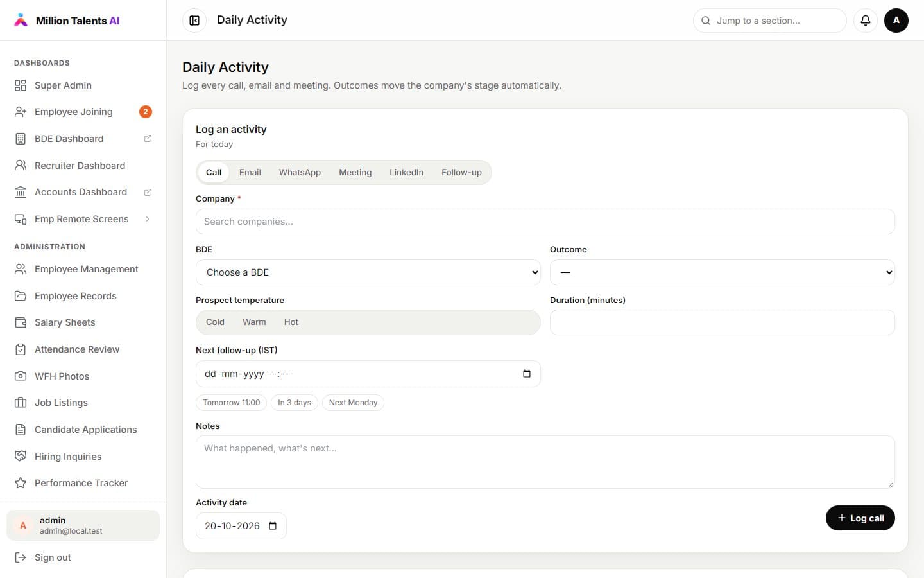Click the Sign out arrow icon

(x=21, y=557)
